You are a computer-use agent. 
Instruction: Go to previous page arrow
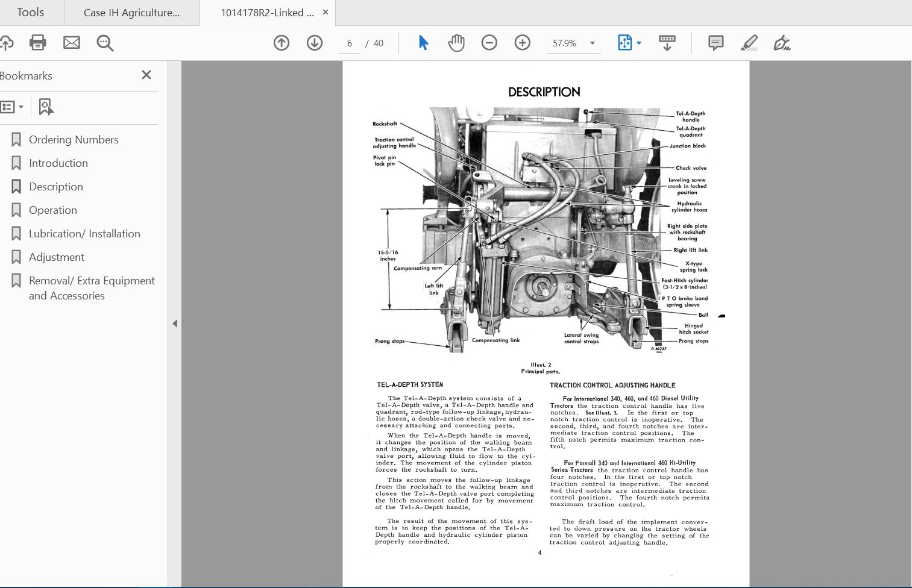point(281,43)
